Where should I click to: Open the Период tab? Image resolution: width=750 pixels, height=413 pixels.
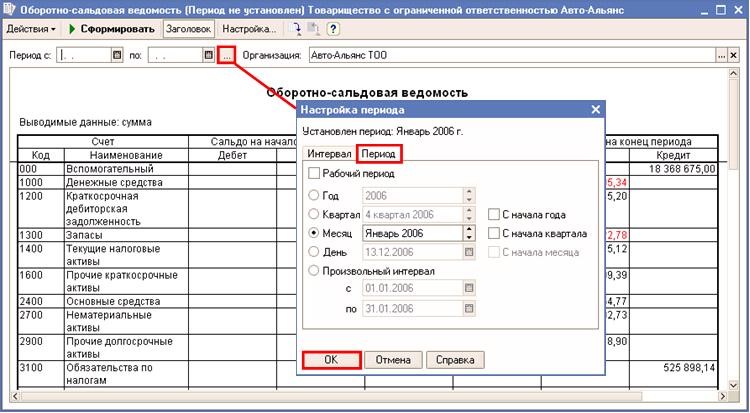click(x=379, y=154)
